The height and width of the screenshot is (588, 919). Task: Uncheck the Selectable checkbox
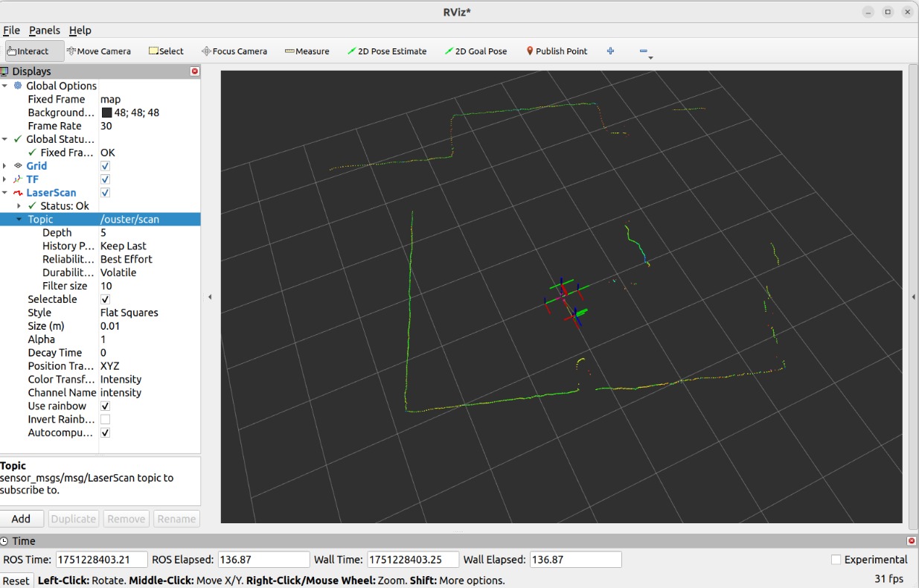point(105,299)
